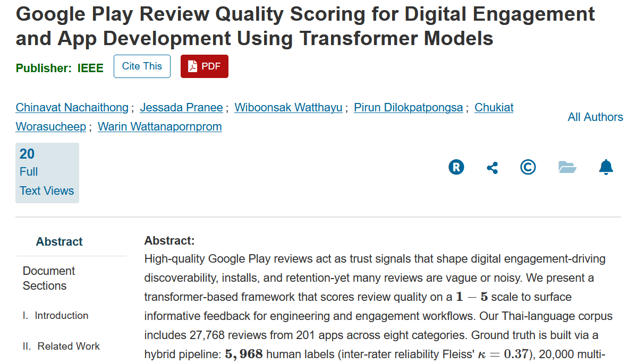Open the copyright icon

click(x=528, y=167)
